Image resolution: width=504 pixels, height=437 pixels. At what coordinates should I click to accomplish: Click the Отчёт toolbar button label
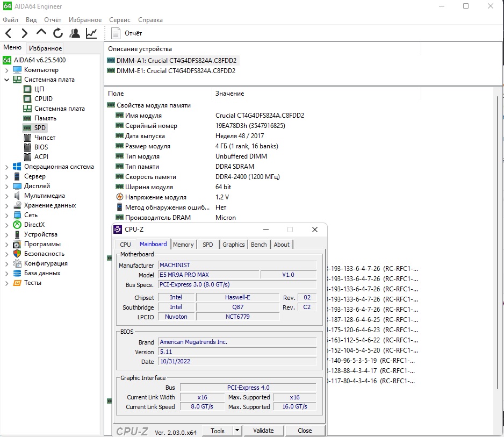(133, 33)
